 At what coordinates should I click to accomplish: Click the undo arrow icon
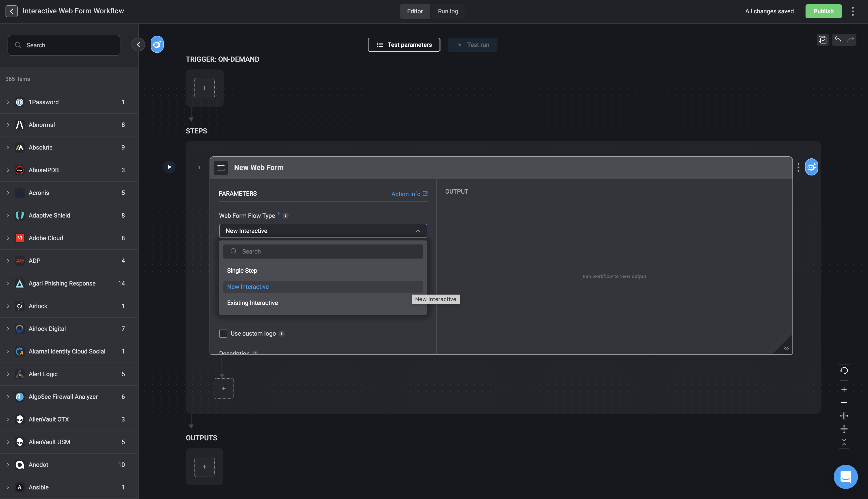pyautogui.click(x=838, y=40)
